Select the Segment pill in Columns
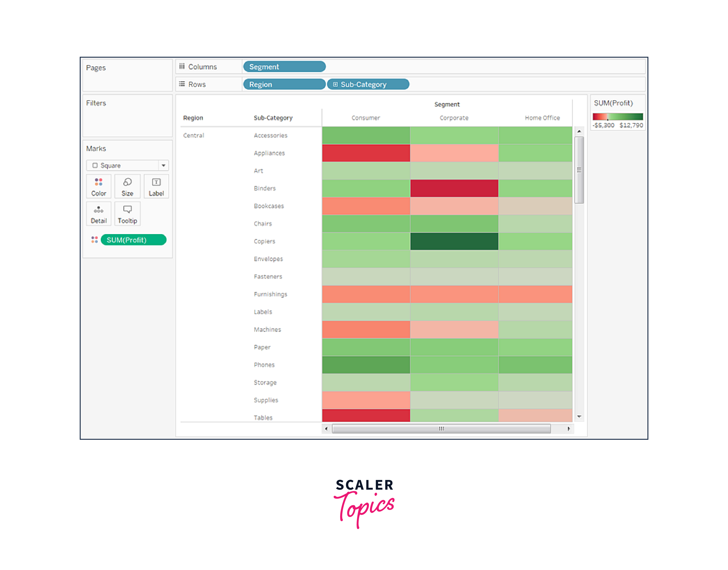Image resolution: width=728 pixels, height=570 pixels. pyautogui.click(x=284, y=67)
